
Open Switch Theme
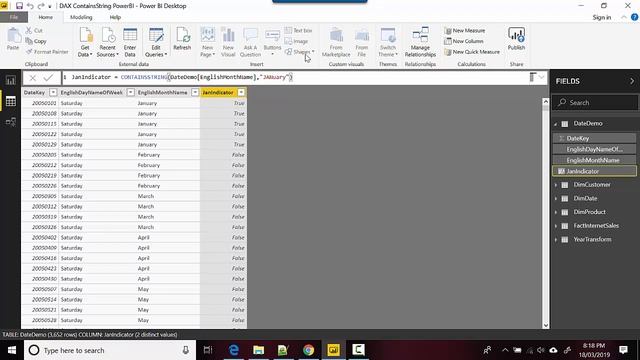pyautogui.click(x=388, y=42)
